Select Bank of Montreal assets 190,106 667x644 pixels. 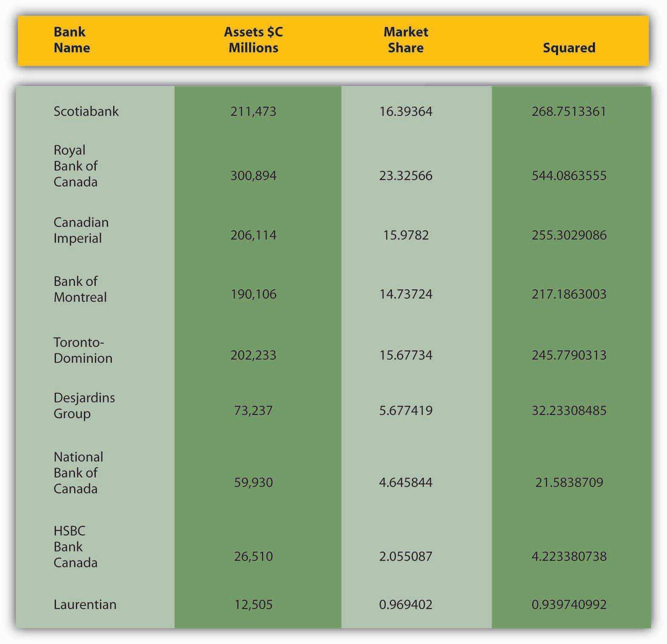[x=253, y=294]
